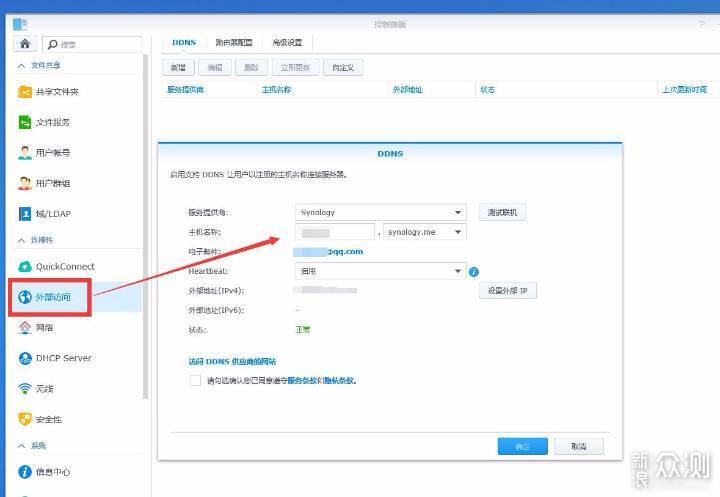The image size is (720, 497).
Task: Tick the 服务条款 agreement checkbox
Action: (x=195, y=380)
